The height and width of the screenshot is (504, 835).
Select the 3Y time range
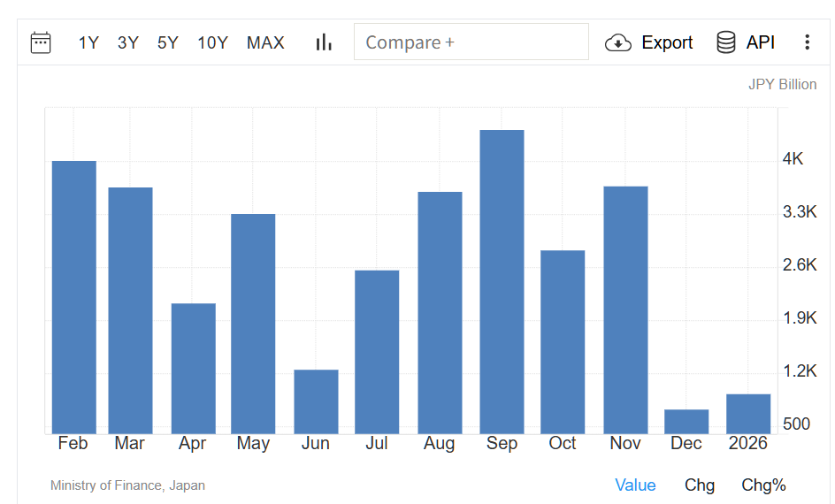coord(128,42)
